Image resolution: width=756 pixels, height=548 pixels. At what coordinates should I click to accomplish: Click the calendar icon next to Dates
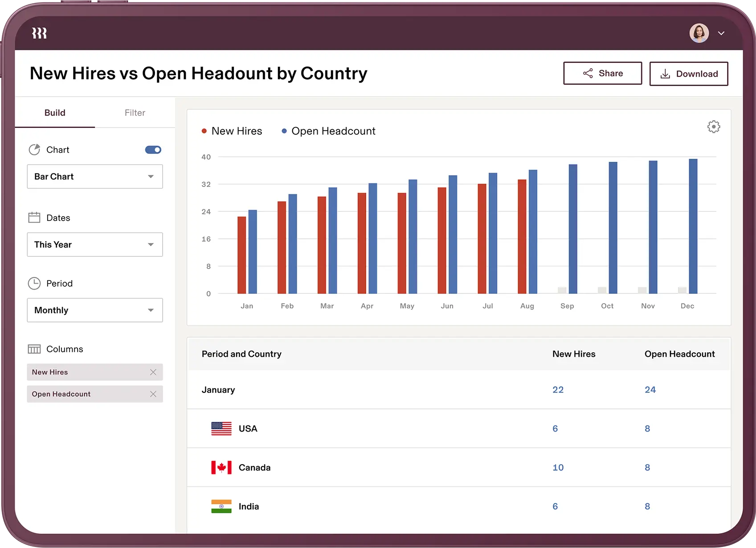(34, 217)
